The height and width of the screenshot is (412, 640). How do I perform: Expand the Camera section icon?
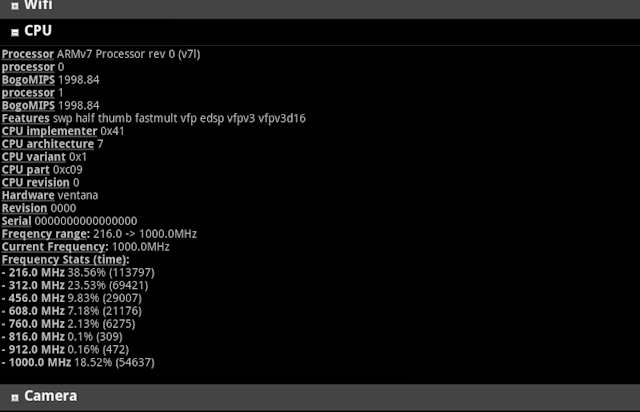[15, 397]
